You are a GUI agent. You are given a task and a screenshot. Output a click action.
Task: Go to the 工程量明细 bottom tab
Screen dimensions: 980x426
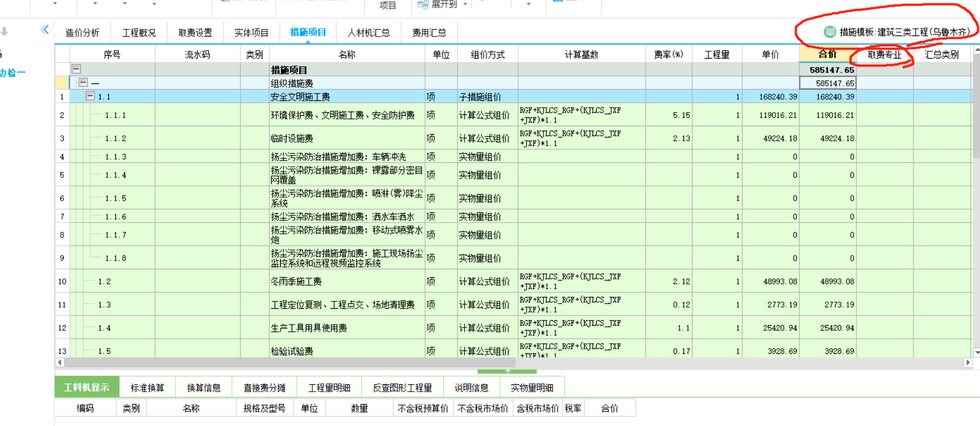point(329,388)
